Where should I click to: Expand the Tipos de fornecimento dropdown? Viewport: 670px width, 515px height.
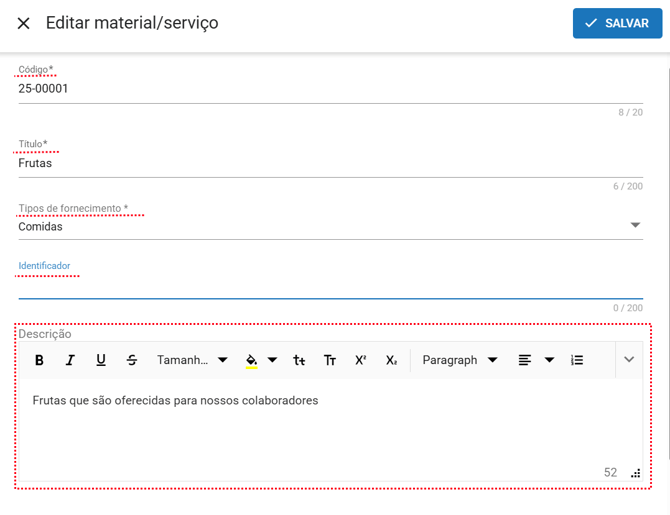click(x=635, y=226)
